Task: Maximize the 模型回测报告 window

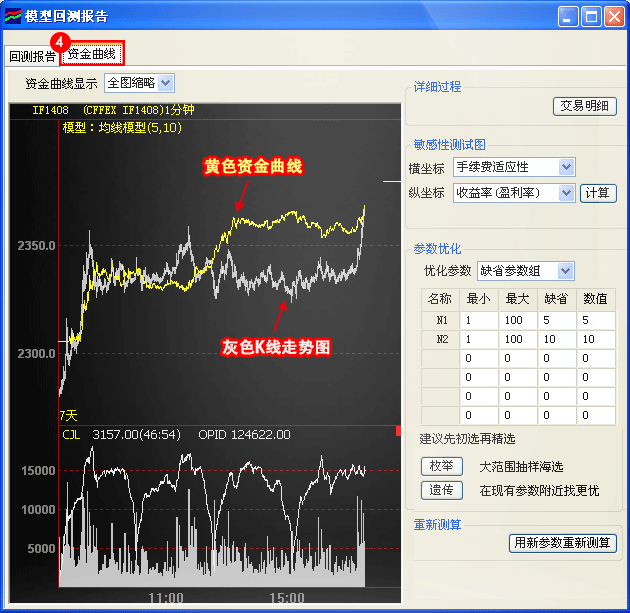Action: click(x=591, y=16)
